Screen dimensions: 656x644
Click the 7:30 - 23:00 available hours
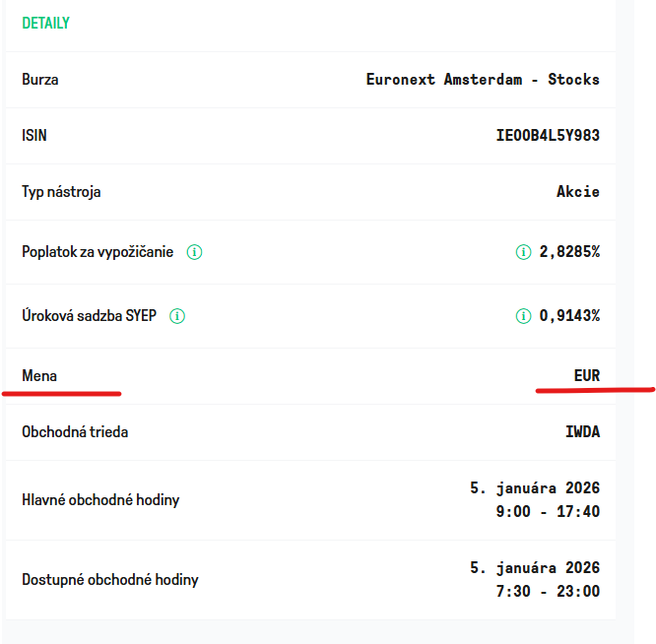(x=548, y=592)
